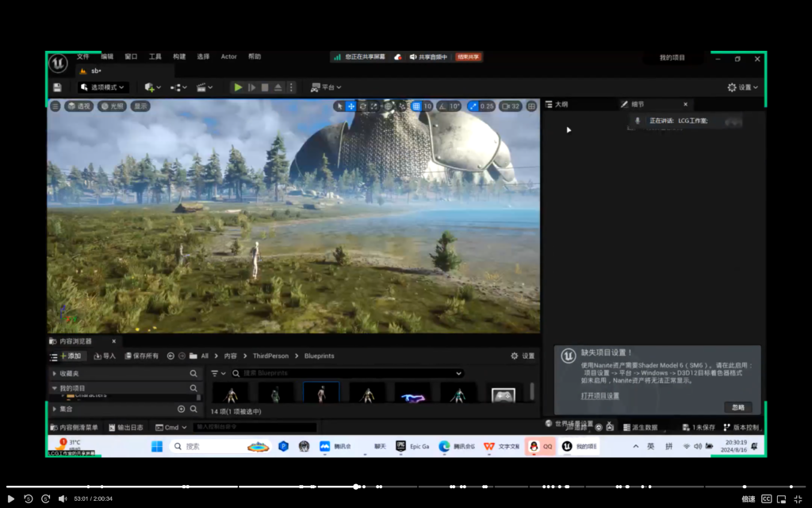Click the Eject icon in play controls
This screenshot has width=812, height=508.
pyautogui.click(x=278, y=87)
